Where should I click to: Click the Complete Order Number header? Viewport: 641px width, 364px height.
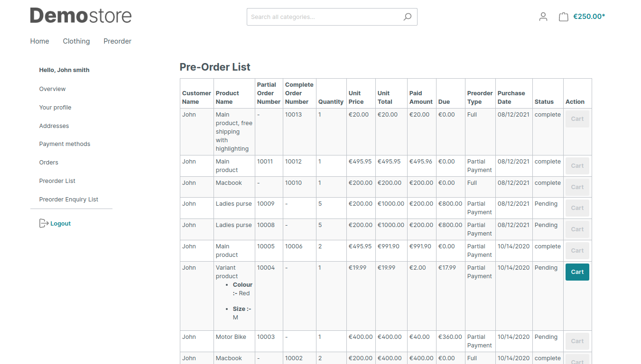299,93
